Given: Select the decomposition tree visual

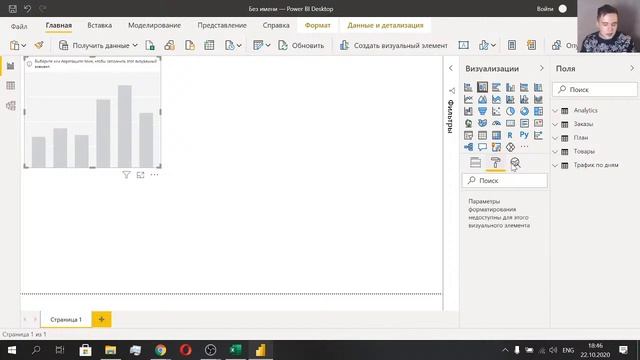Looking at the screenshot, I should (x=468, y=147).
